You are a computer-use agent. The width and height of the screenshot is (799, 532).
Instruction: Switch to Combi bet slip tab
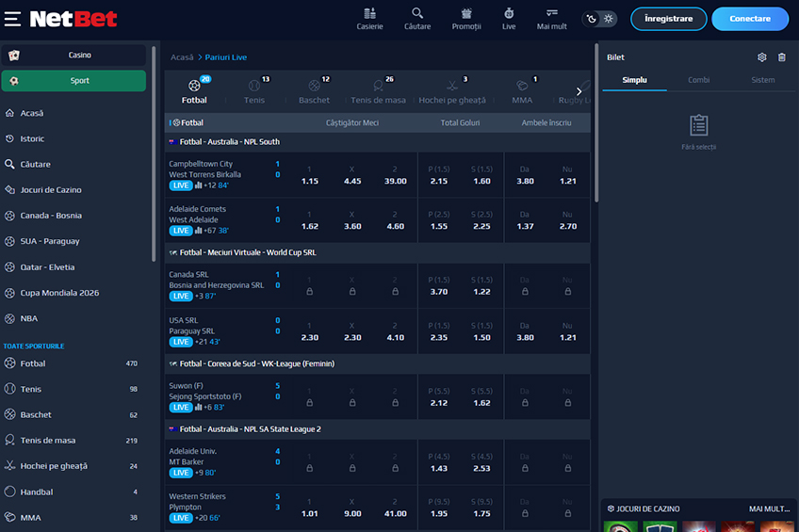pyautogui.click(x=698, y=80)
